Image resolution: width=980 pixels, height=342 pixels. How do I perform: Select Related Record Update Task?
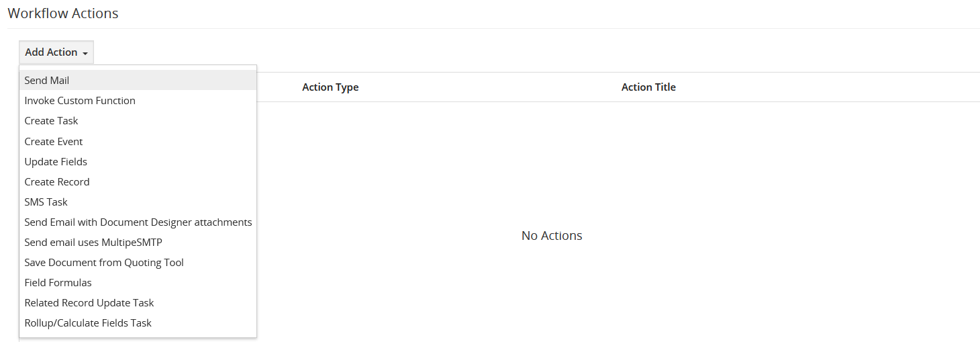click(138, 302)
